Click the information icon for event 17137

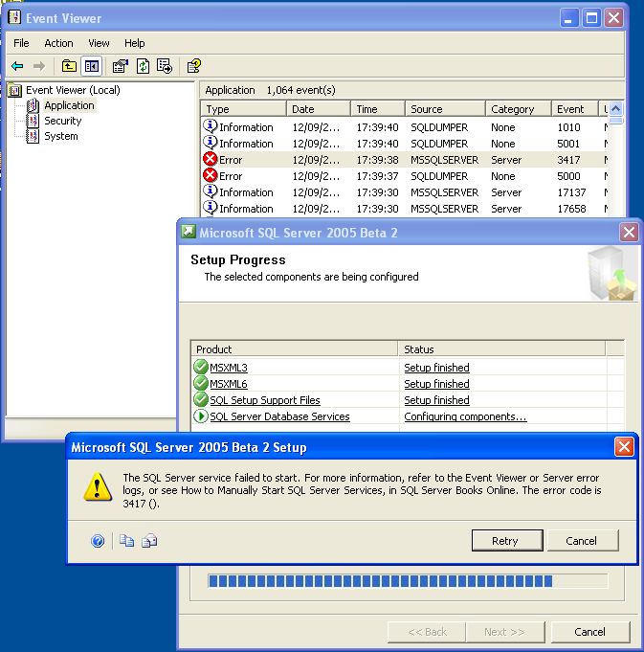pos(211,191)
